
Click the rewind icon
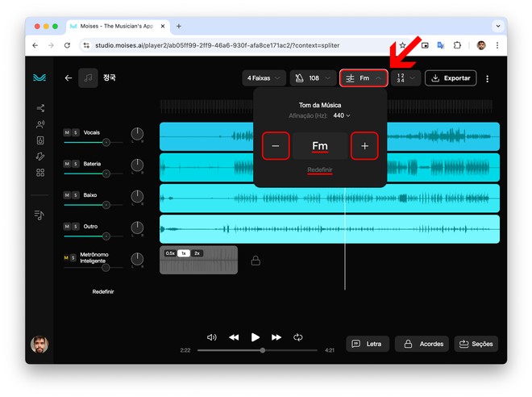(234, 337)
